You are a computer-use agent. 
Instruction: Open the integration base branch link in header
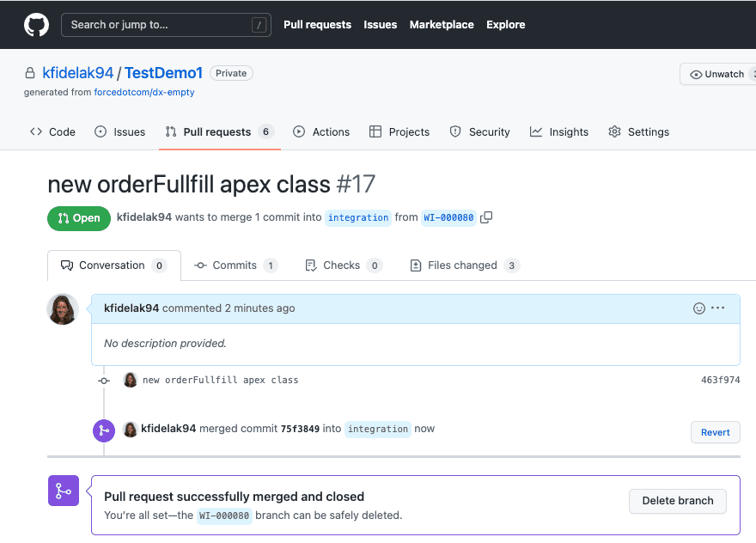point(358,217)
